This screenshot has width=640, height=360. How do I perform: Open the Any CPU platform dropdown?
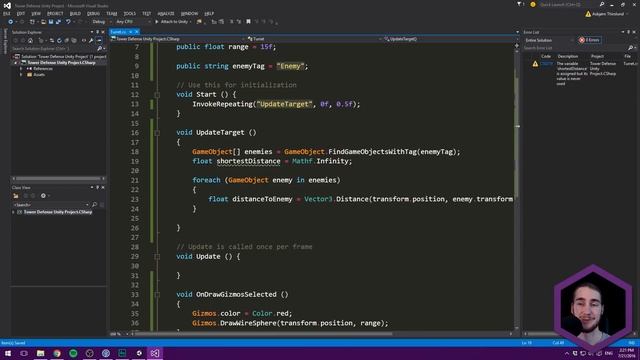[x=133, y=22]
